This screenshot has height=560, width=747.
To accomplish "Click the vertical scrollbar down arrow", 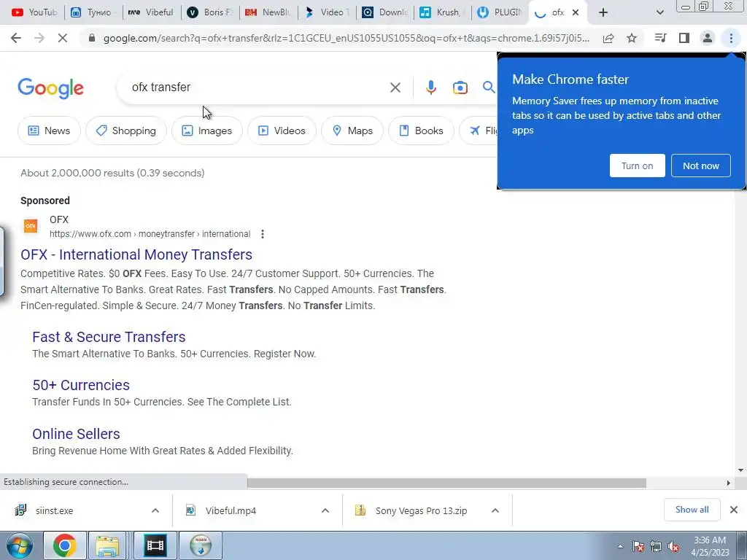I will [x=741, y=470].
